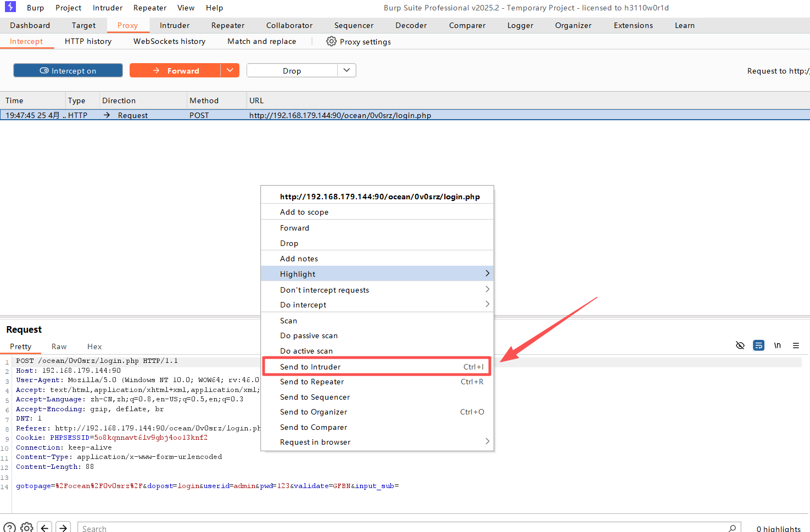Choose Send to Sequencer
The height and width of the screenshot is (532, 810).
pyautogui.click(x=377, y=396)
